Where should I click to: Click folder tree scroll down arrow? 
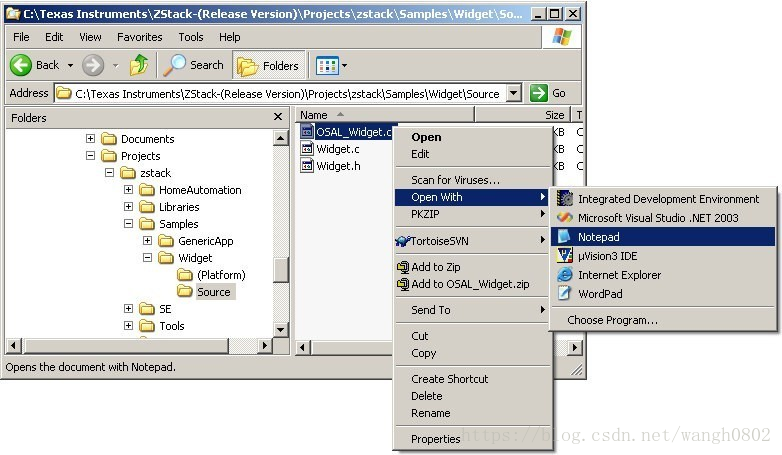(281, 329)
